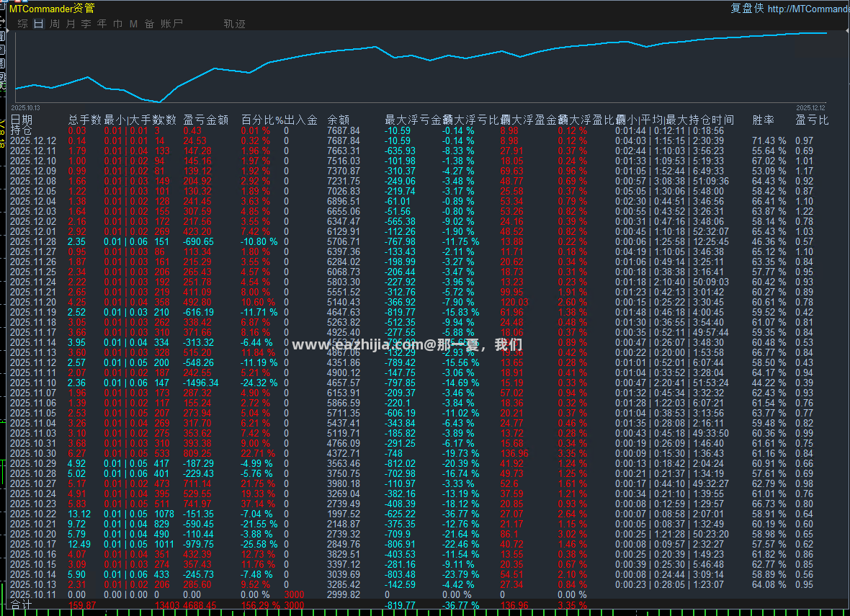Switch to the 账户 account tab
Screen dimensions: 850x616
pyautogui.click(x=171, y=24)
